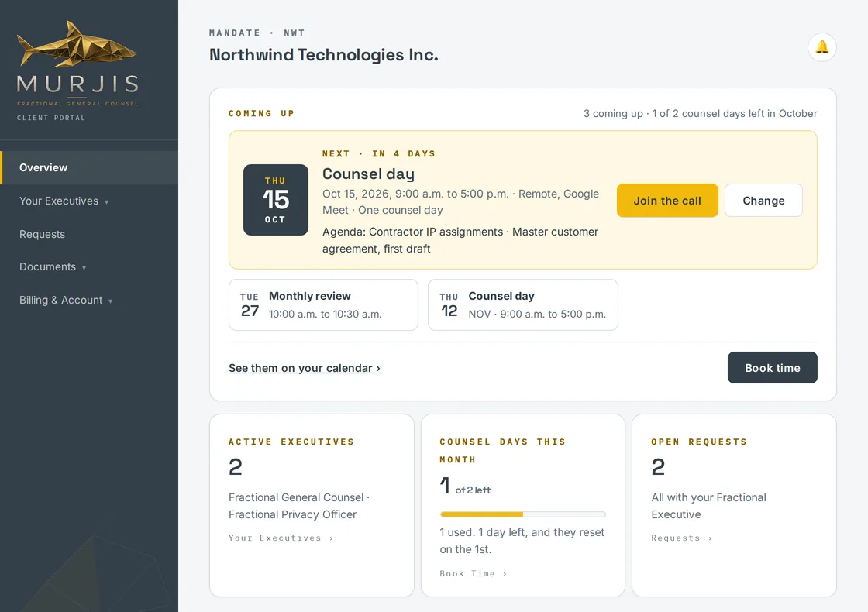Click the Book time button
The width and height of the screenshot is (868, 612).
click(x=772, y=367)
